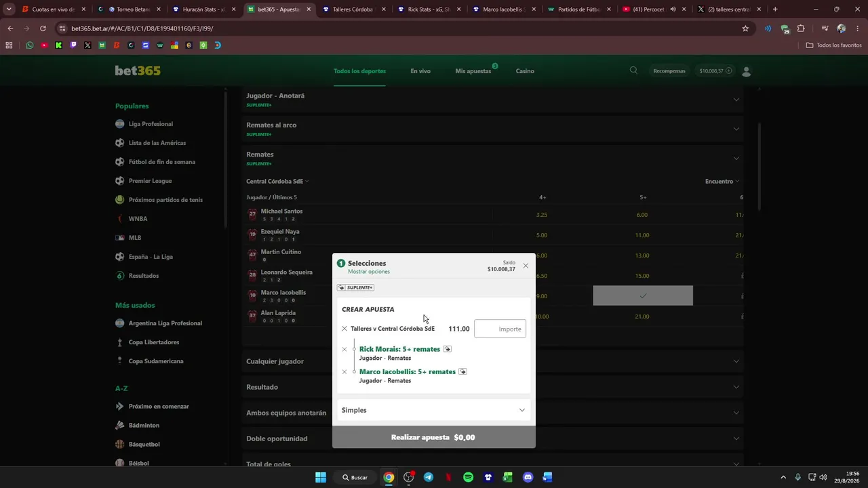The width and height of the screenshot is (868, 488).
Task: Expand the Simples section in bet slip
Action: click(x=433, y=410)
